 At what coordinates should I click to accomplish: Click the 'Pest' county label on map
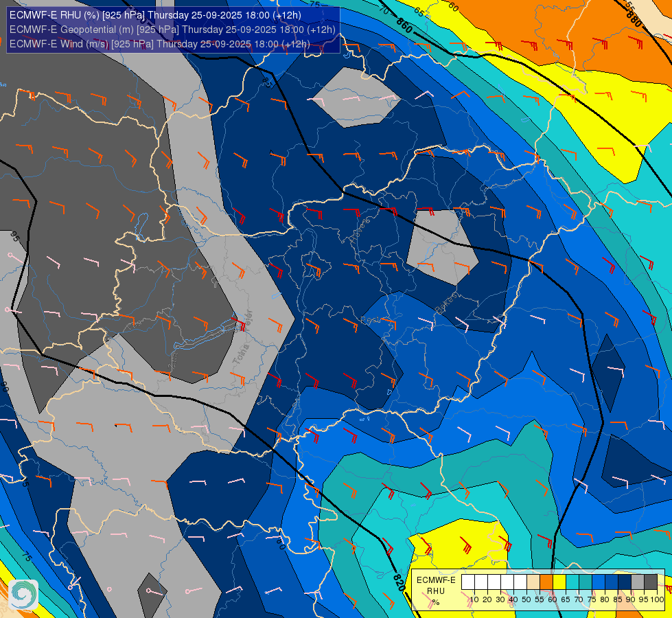371,321
